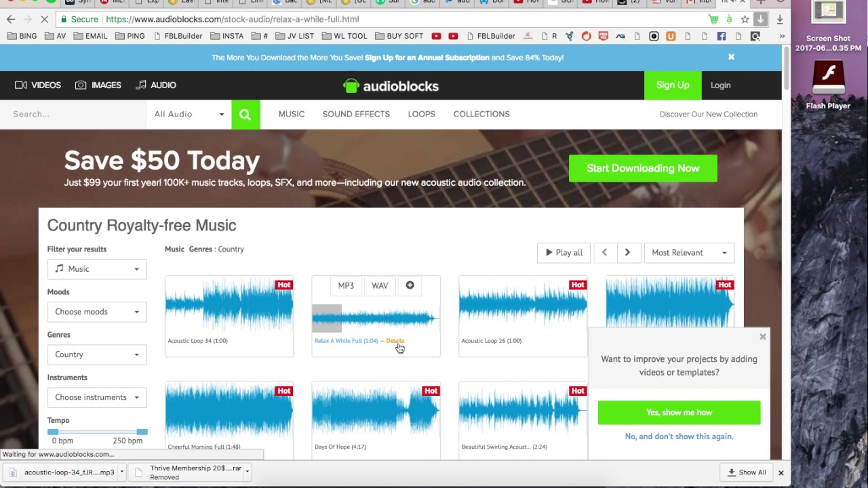Bookmark this page with the star icon
This screenshot has height=488, width=868.
(x=745, y=19)
